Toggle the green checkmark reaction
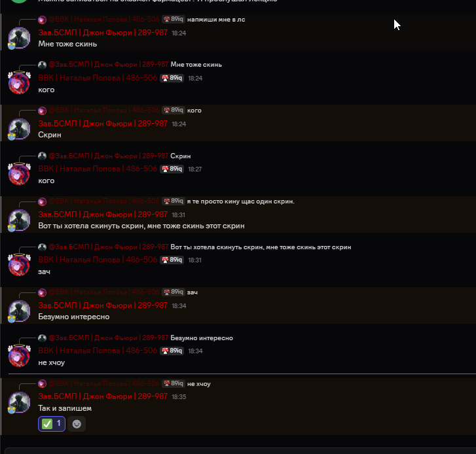This screenshot has width=476, height=454. pyautogui.click(x=52, y=424)
